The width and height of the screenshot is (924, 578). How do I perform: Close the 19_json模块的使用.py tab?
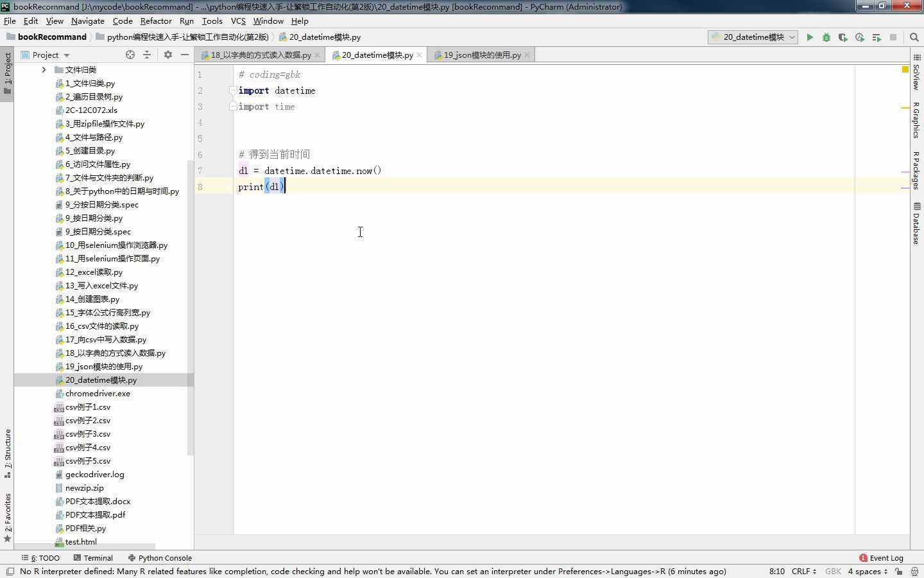tap(527, 55)
